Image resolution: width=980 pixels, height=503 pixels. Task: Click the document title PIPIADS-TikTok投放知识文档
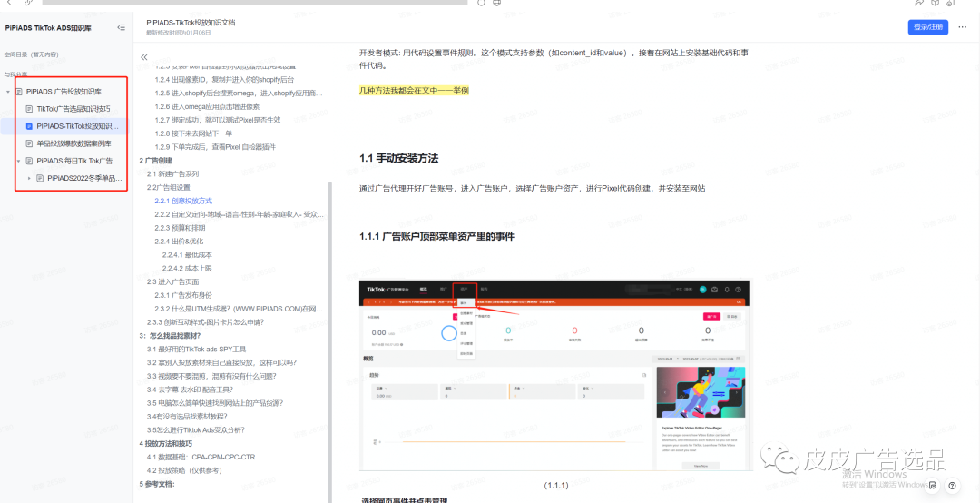[191, 23]
